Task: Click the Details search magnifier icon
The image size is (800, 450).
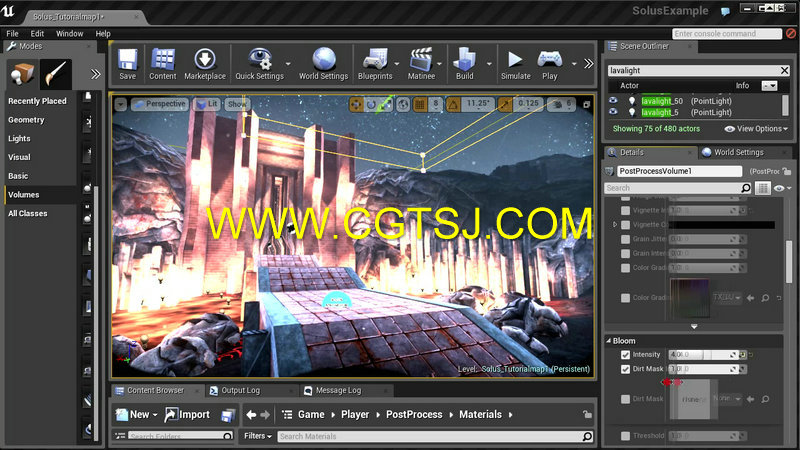Action: (x=745, y=188)
